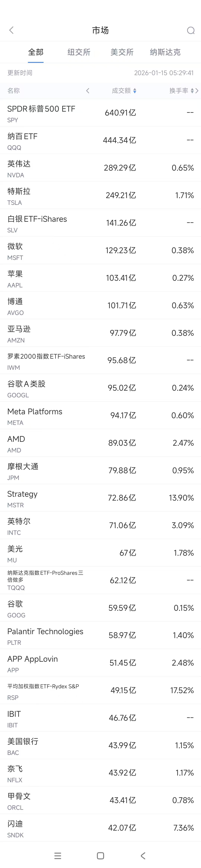
Task: Sort list by 换手率 column arrows
Action: pyautogui.click(x=192, y=91)
